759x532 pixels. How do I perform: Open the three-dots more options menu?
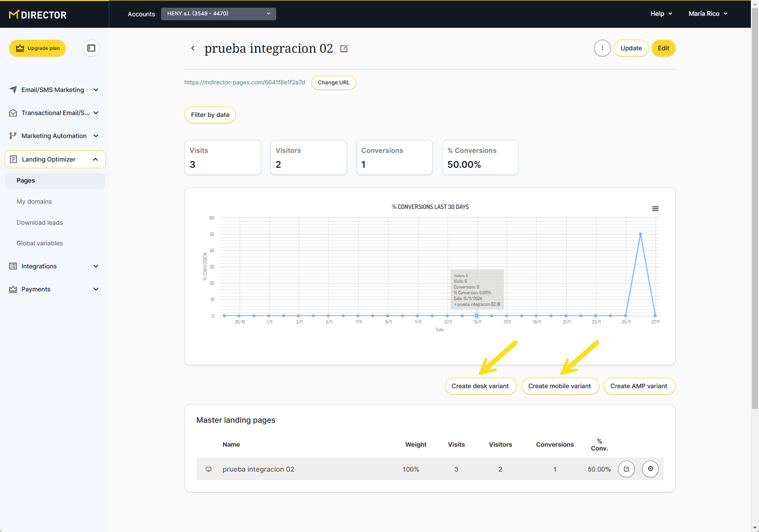click(x=602, y=48)
